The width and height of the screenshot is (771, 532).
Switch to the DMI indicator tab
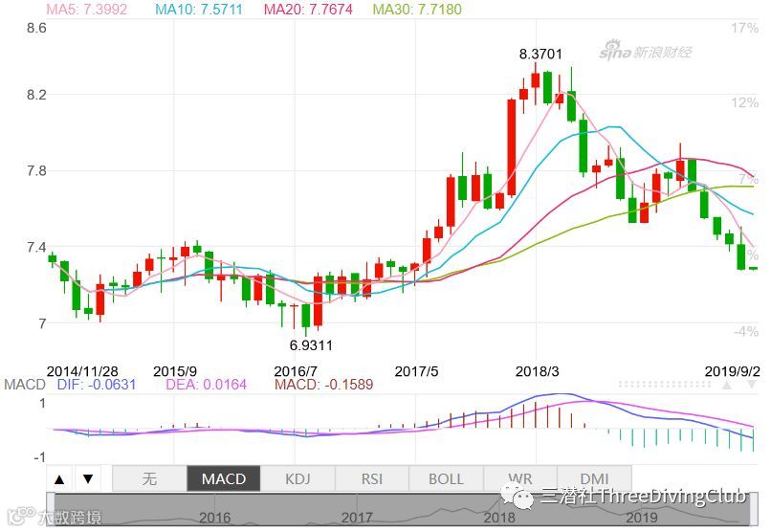point(594,478)
